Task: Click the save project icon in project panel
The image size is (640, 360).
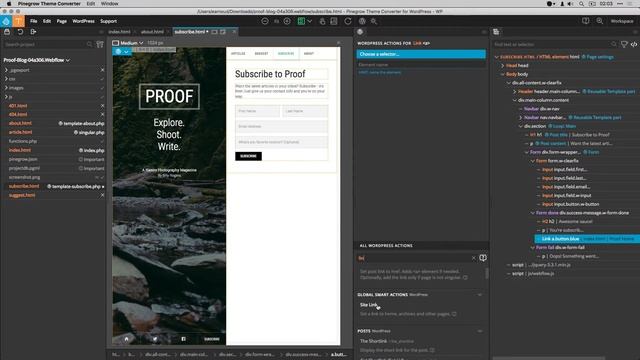Action: coord(7,31)
